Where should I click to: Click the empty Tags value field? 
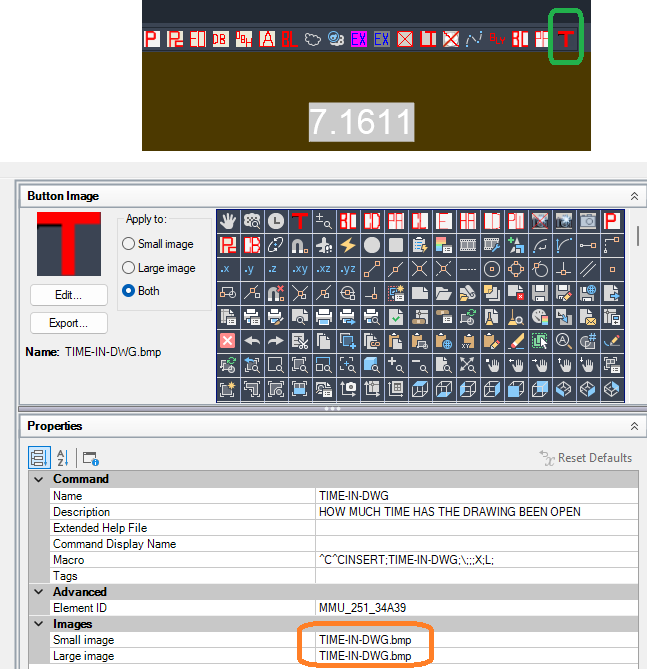(477, 576)
